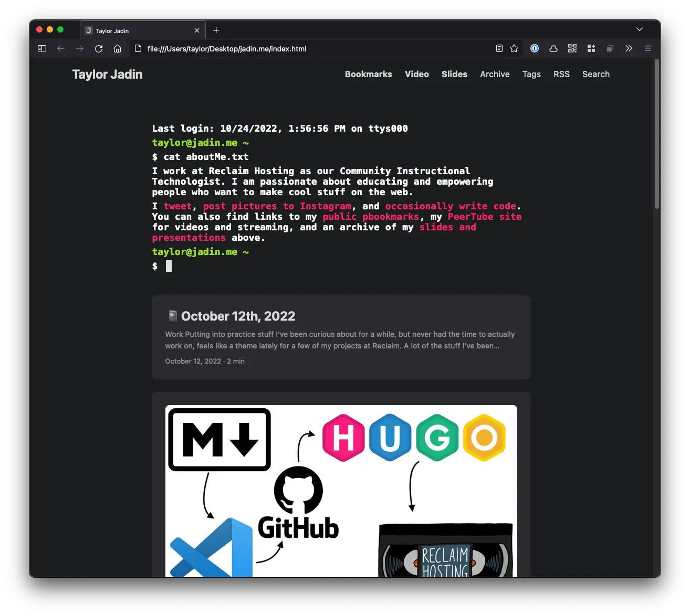Toggle the Firefox sidebar icon
The image size is (690, 616).
(x=42, y=48)
